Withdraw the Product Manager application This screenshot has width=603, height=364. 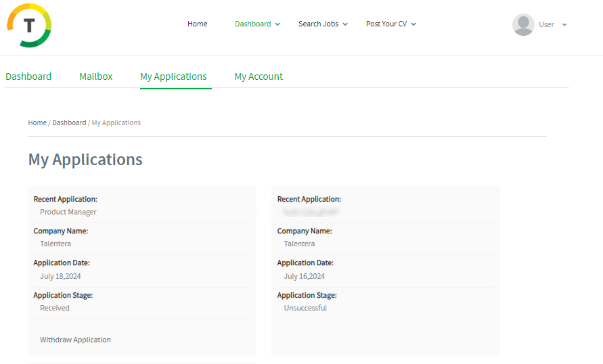[75, 340]
